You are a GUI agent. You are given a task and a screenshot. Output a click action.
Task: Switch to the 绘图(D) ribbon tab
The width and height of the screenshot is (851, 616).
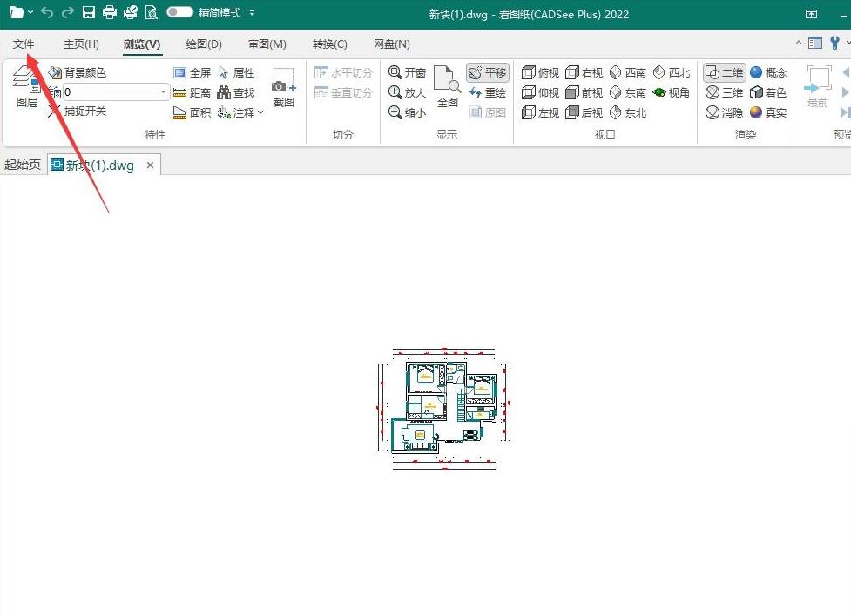pos(204,44)
